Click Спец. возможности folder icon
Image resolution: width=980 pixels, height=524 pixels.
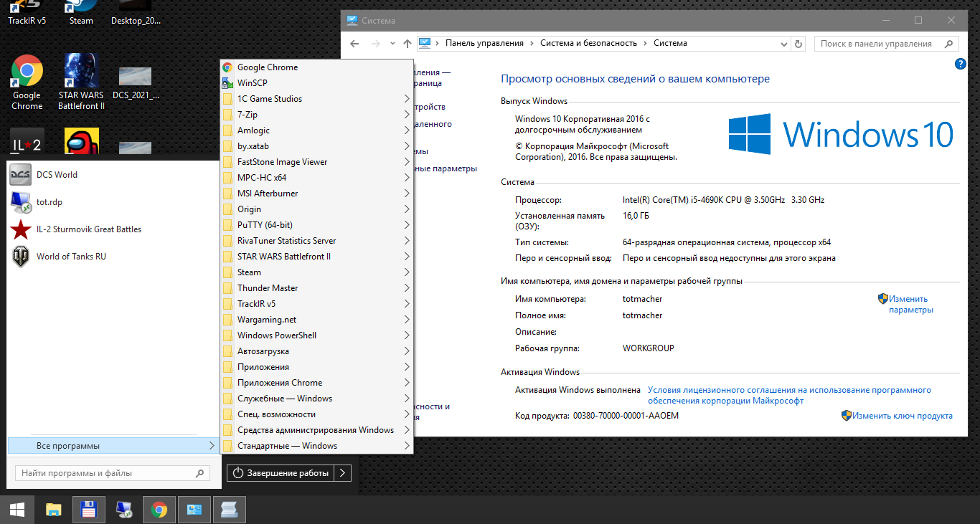(227, 414)
